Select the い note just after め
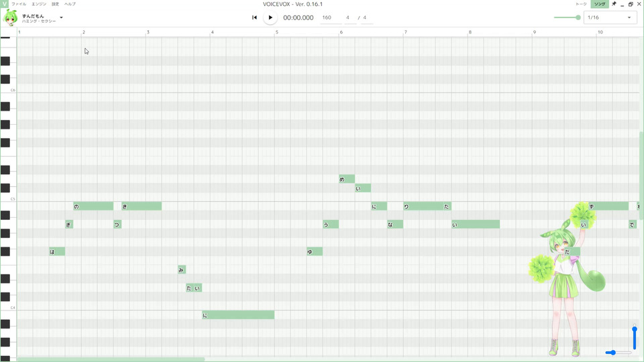This screenshot has width=644, height=362. click(363, 188)
